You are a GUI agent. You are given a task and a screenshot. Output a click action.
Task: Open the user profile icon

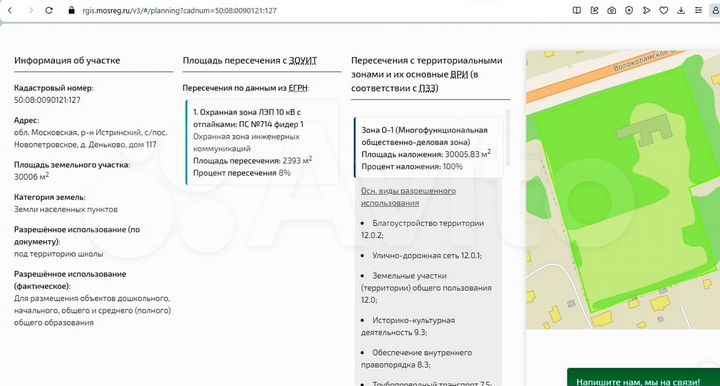(715, 10)
